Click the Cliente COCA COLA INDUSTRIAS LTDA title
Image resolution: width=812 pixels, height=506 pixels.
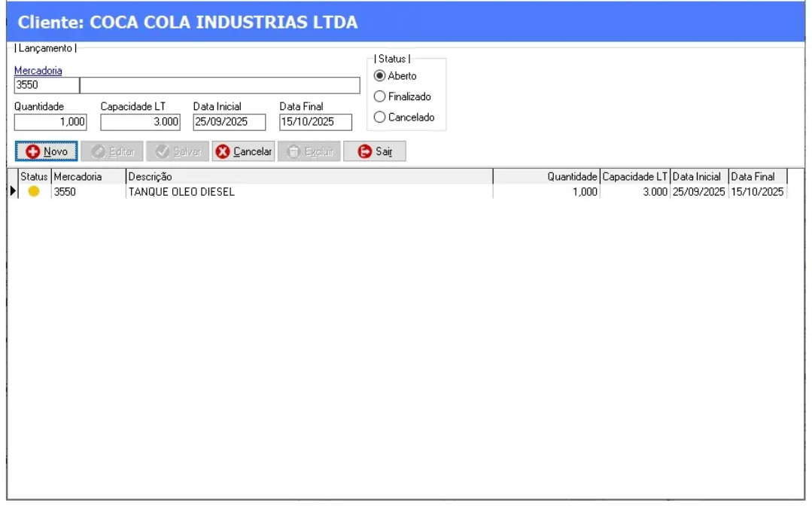pos(187,23)
